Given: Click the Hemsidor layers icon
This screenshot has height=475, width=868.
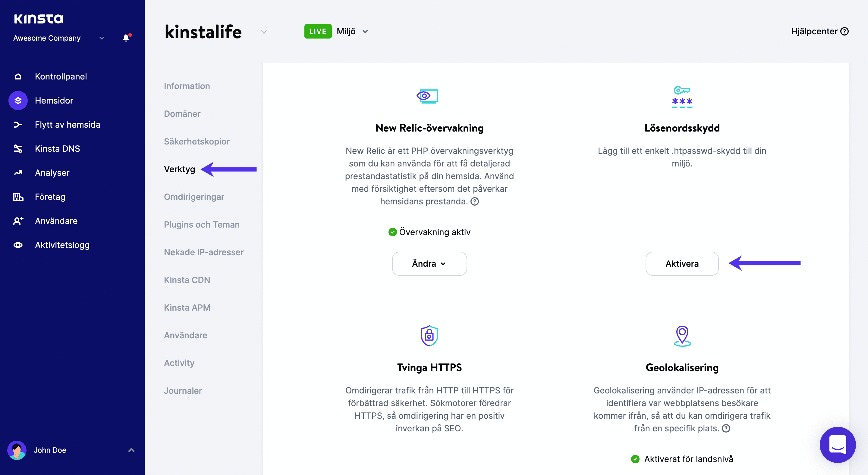Looking at the screenshot, I should pos(18,101).
